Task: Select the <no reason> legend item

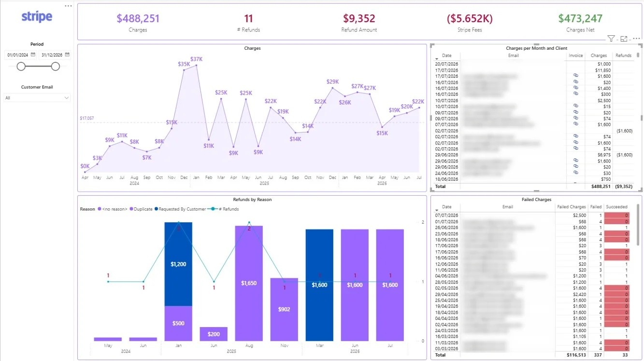Action: click(112, 209)
